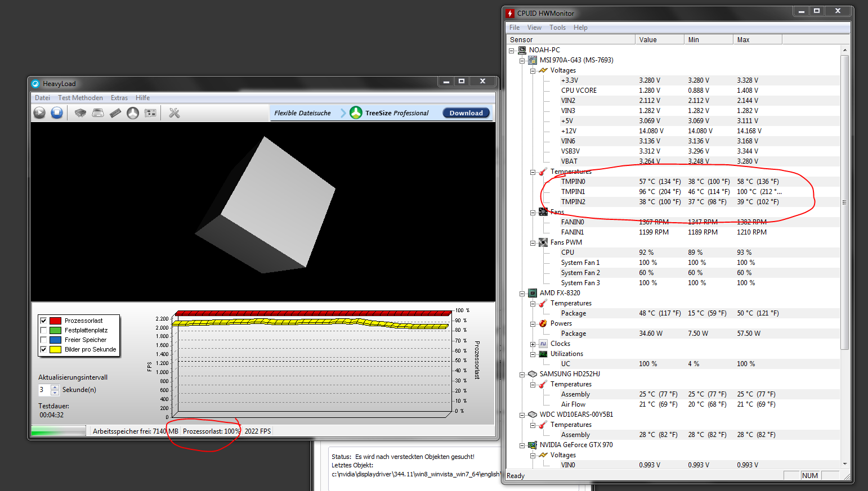This screenshot has height=491, width=868.
Task: Click the HWMonitor scrollbar down arrow
Action: [844, 464]
